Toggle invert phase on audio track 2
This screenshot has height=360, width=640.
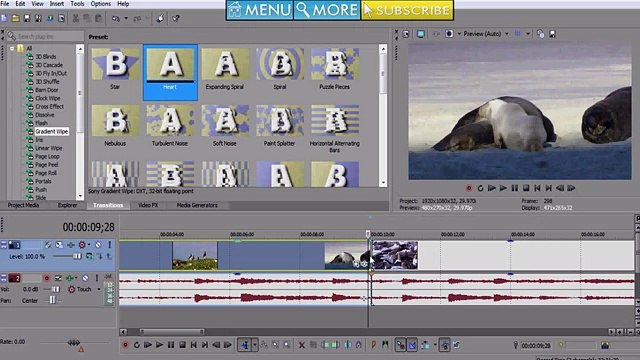58,278
